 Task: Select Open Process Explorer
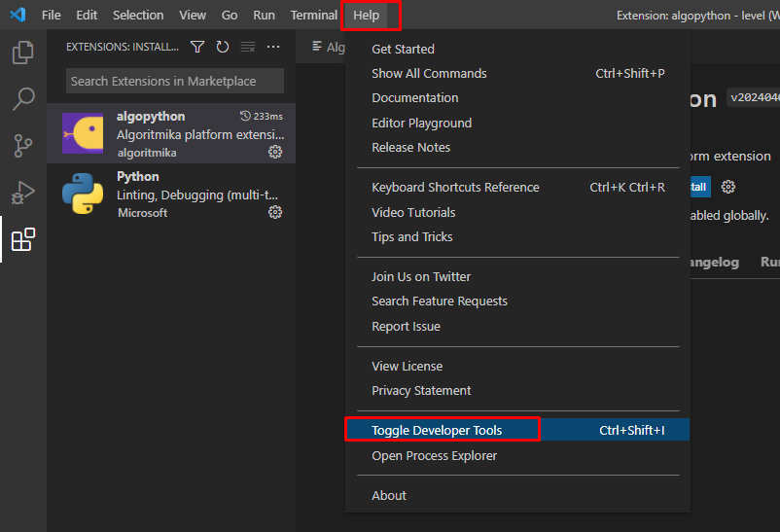434,456
